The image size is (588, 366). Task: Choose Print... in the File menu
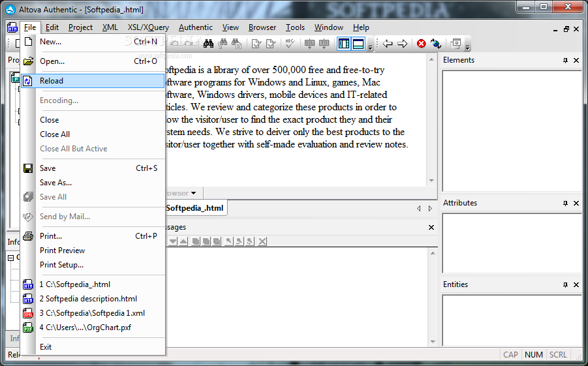click(93, 236)
